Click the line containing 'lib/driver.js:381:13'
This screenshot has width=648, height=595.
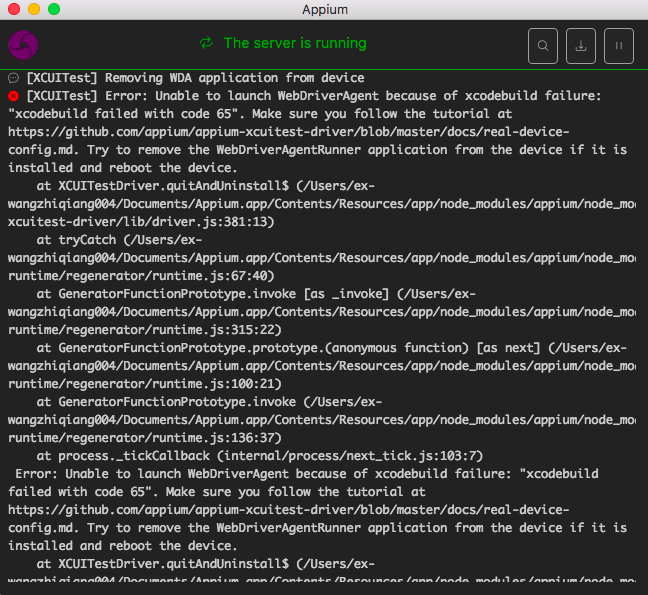(141, 222)
